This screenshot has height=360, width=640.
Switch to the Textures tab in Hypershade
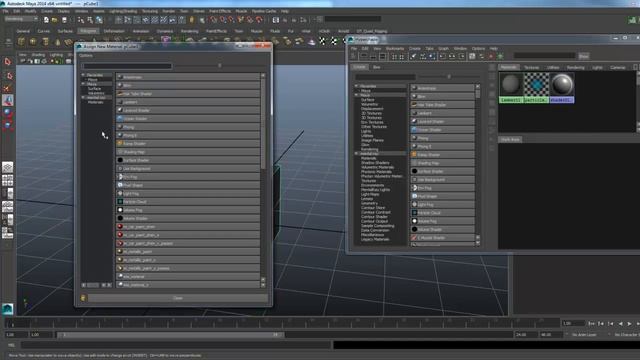click(x=531, y=67)
